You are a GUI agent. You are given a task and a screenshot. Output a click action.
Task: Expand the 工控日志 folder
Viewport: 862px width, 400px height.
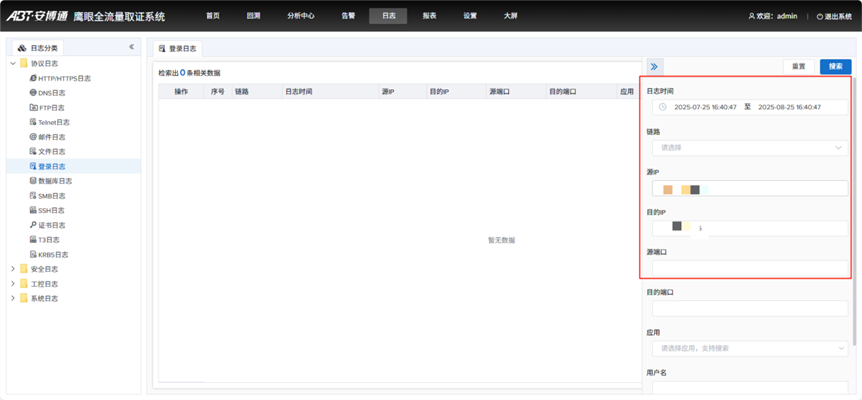pyautogui.click(x=12, y=284)
